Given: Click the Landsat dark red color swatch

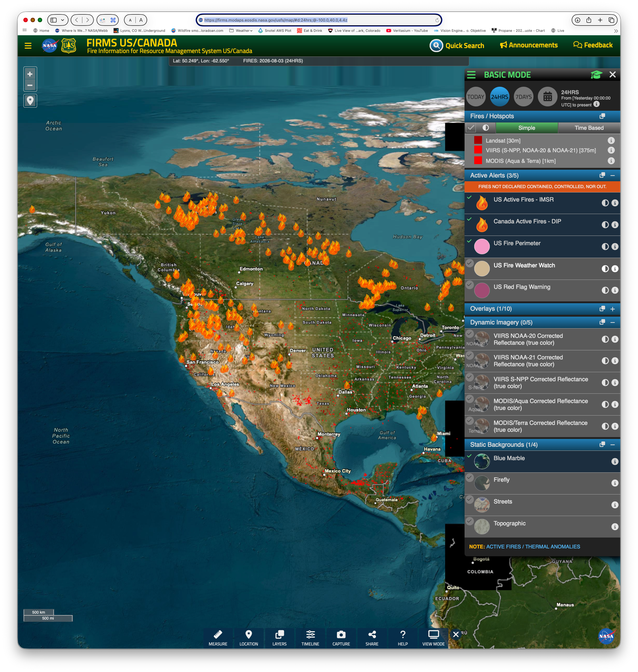Looking at the screenshot, I should tap(478, 140).
